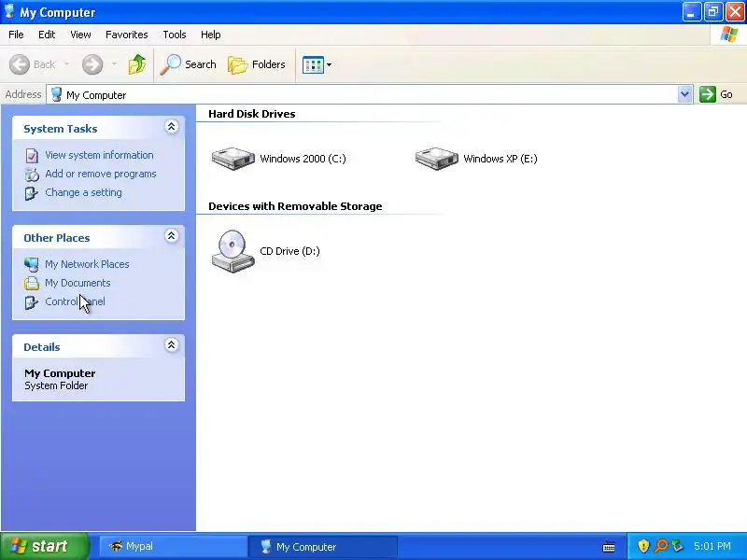This screenshot has height=560, width=747.
Task: Collapse the Details panel
Action: coord(172,344)
